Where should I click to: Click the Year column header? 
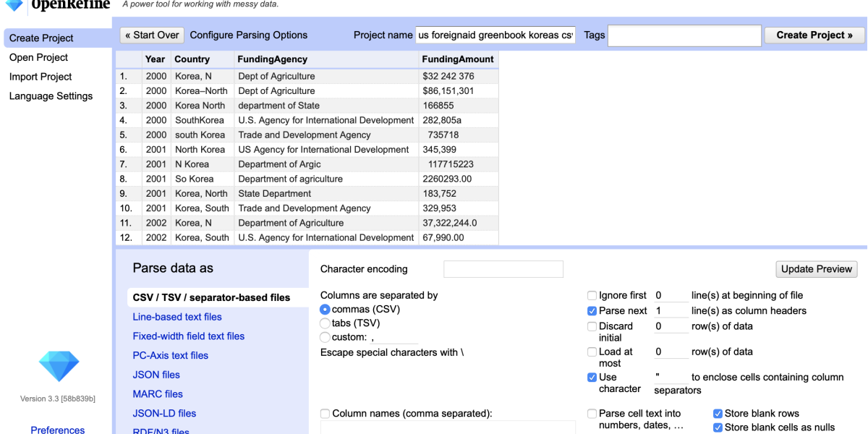point(156,59)
